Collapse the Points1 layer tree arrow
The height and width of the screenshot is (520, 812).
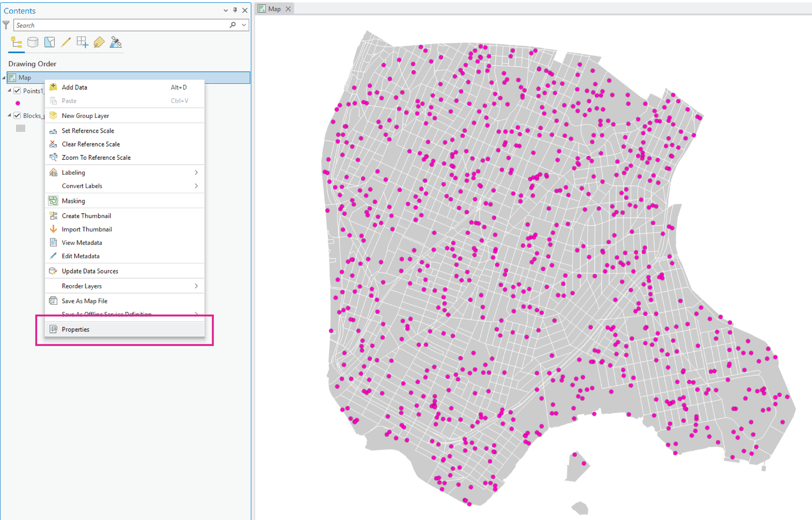click(9, 91)
